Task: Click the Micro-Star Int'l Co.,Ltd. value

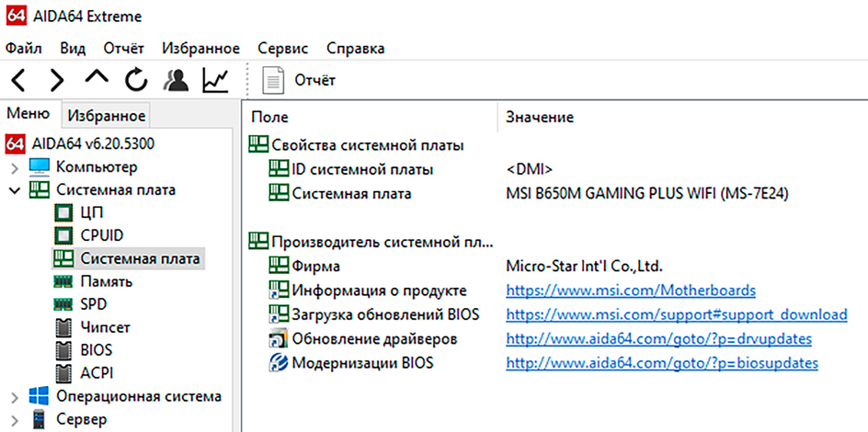Action: [x=584, y=266]
